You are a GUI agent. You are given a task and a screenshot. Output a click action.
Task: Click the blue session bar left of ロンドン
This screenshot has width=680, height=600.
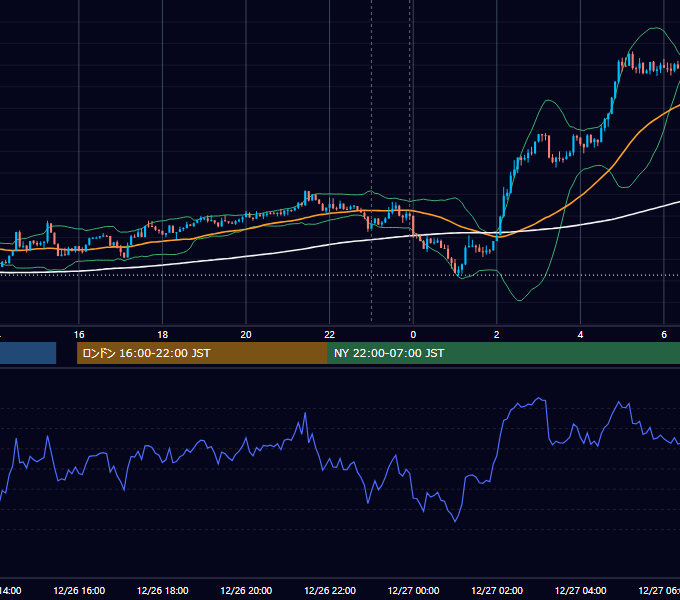coord(28,353)
